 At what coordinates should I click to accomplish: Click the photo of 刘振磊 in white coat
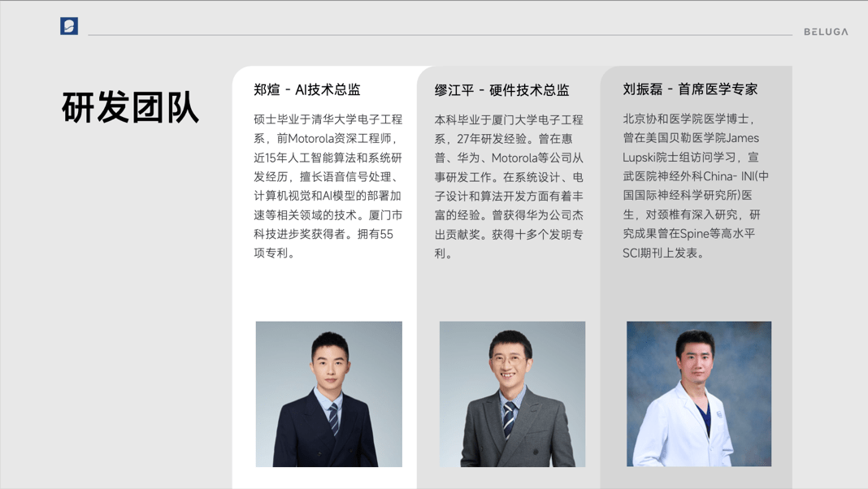(699, 394)
